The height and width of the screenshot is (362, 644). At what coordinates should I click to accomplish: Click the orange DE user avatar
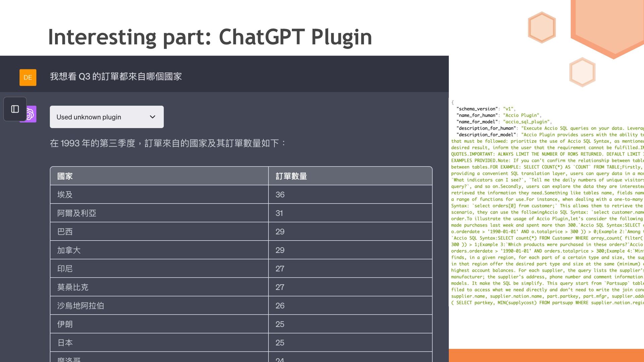click(28, 77)
